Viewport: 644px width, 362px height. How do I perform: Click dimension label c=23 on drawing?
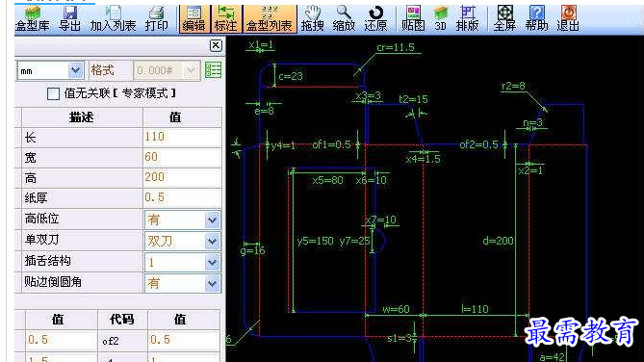(291, 76)
